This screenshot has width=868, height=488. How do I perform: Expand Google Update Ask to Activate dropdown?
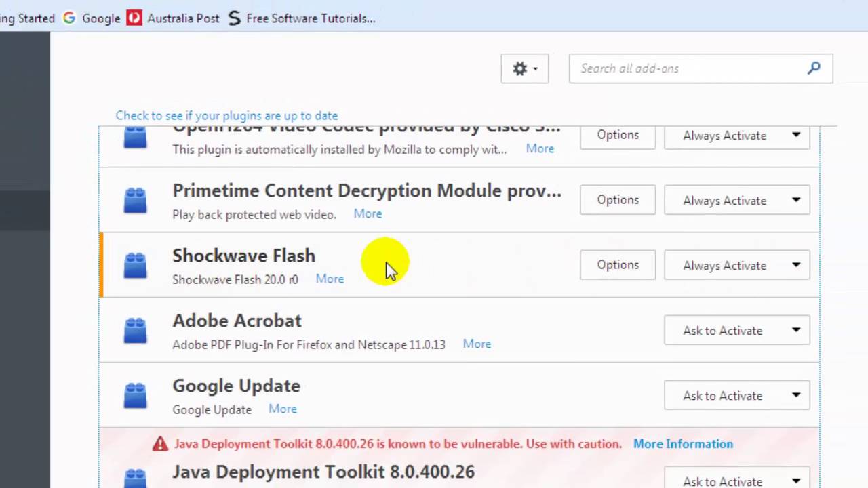click(x=737, y=396)
